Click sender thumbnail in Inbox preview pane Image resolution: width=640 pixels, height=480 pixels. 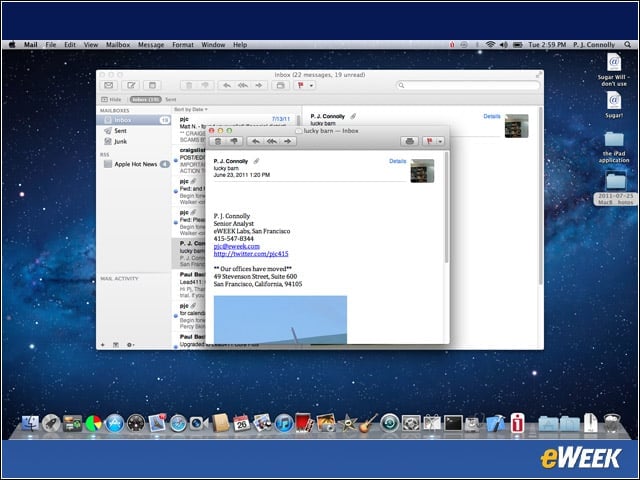516,126
